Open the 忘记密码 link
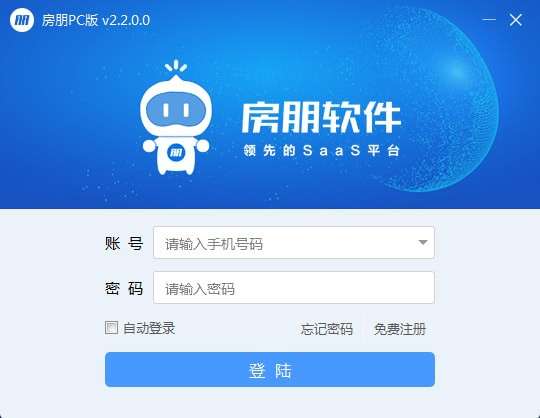540x418 pixels. pyautogui.click(x=326, y=329)
